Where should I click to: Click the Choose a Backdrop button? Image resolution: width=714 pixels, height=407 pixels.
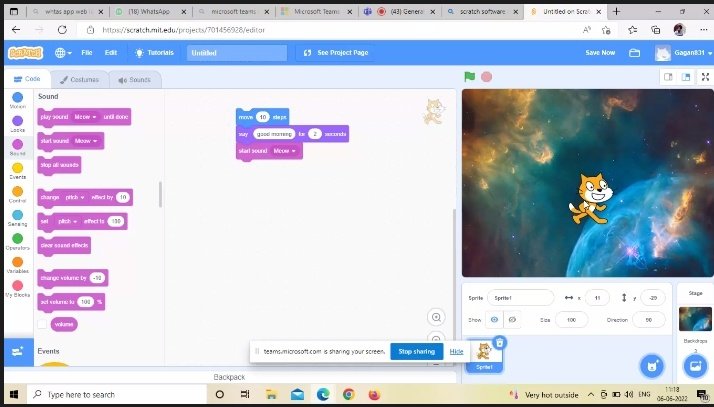tap(695, 366)
